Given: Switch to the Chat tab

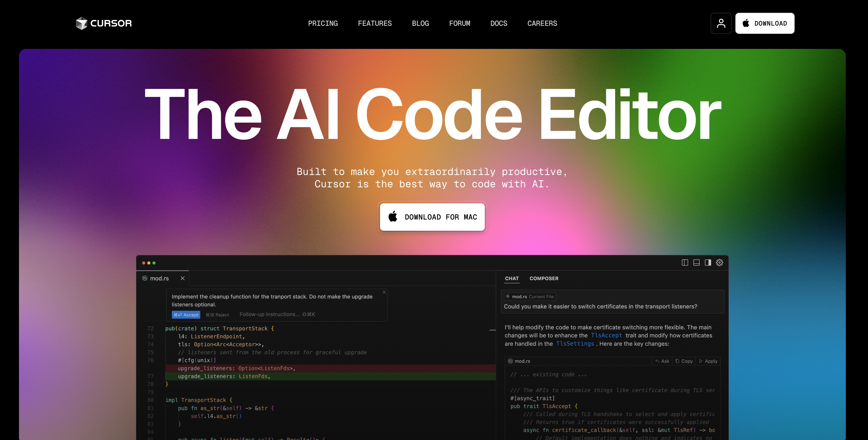Looking at the screenshot, I should click(512, 278).
